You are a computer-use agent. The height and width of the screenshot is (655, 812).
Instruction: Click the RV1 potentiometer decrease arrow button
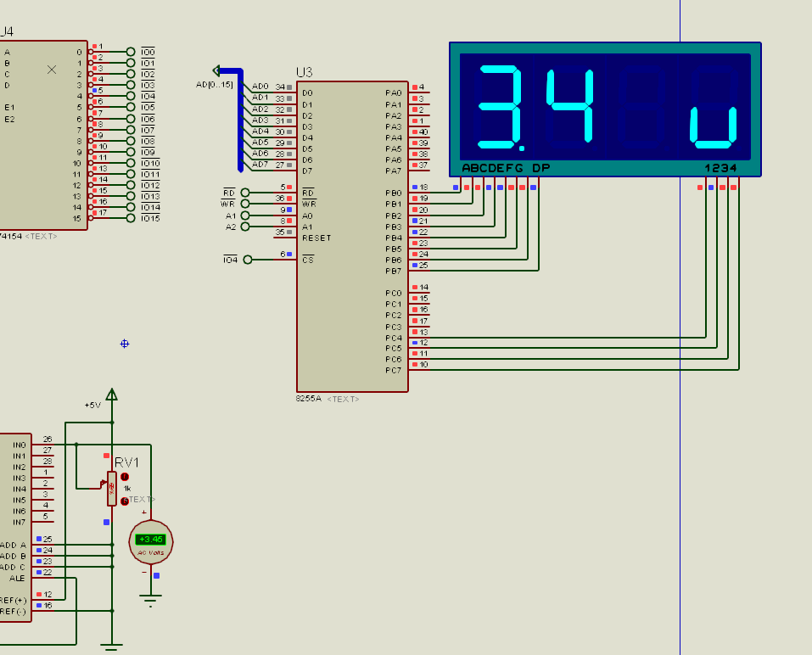125,501
